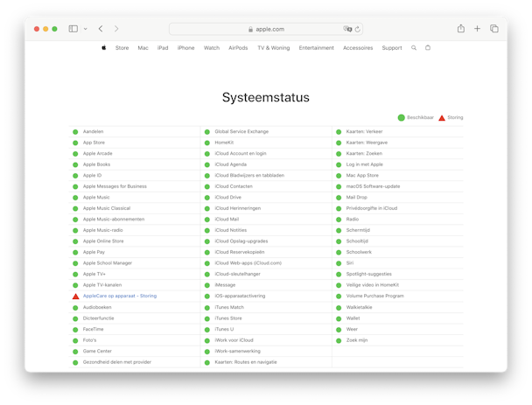
Task: Click the Apple ID row text
Action: coord(92,175)
